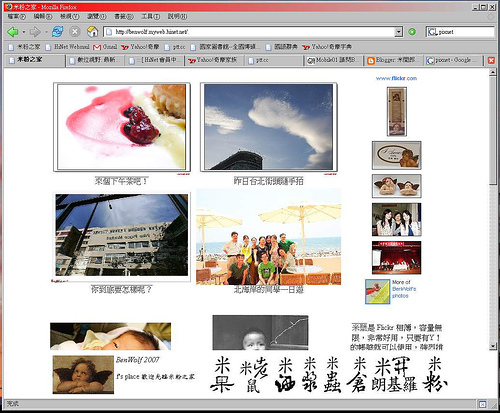Open the 書籤(B) menu
Screen dimensions: 500x413
124,16
